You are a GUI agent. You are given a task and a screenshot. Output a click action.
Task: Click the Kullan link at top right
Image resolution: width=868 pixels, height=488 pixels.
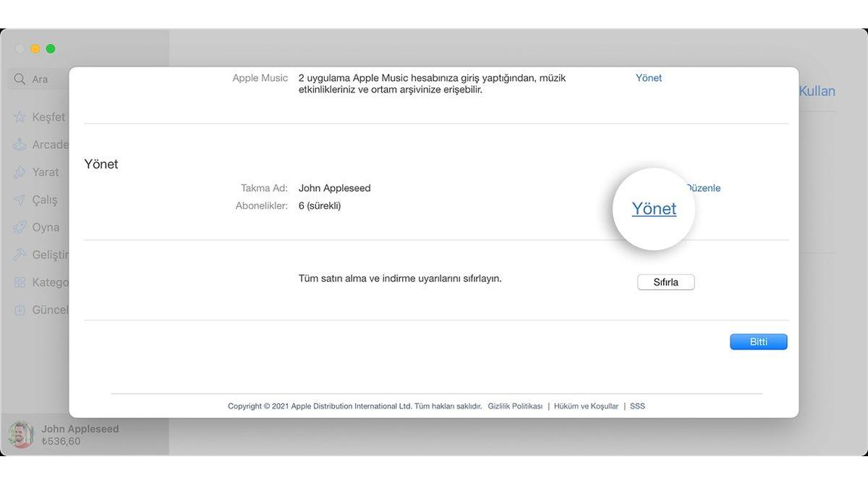click(816, 90)
